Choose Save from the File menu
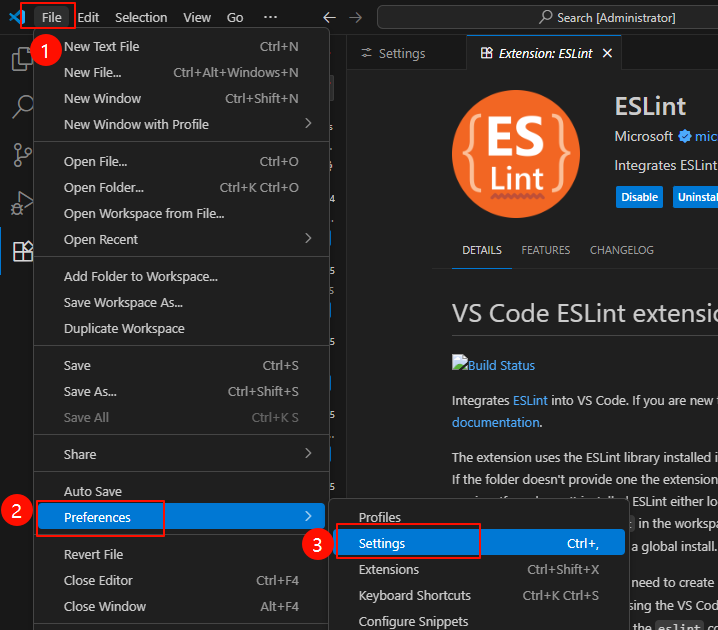 tap(181, 366)
